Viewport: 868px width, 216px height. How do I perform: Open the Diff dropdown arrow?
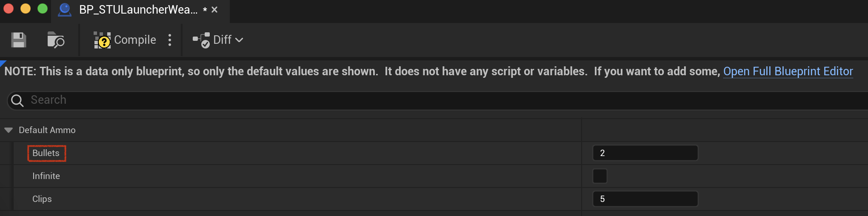[239, 40]
